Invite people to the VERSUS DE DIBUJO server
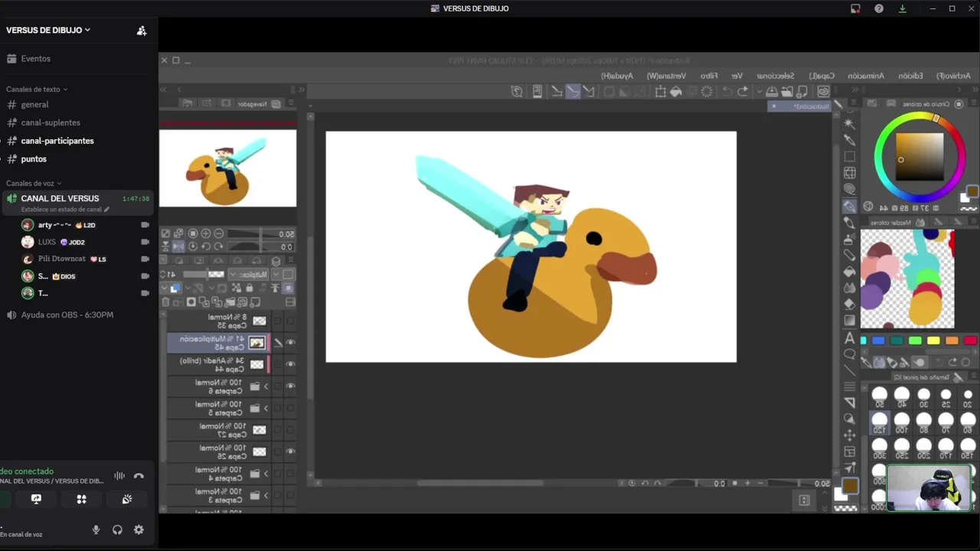This screenshot has height=551, width=980. (x=142, y=31)
